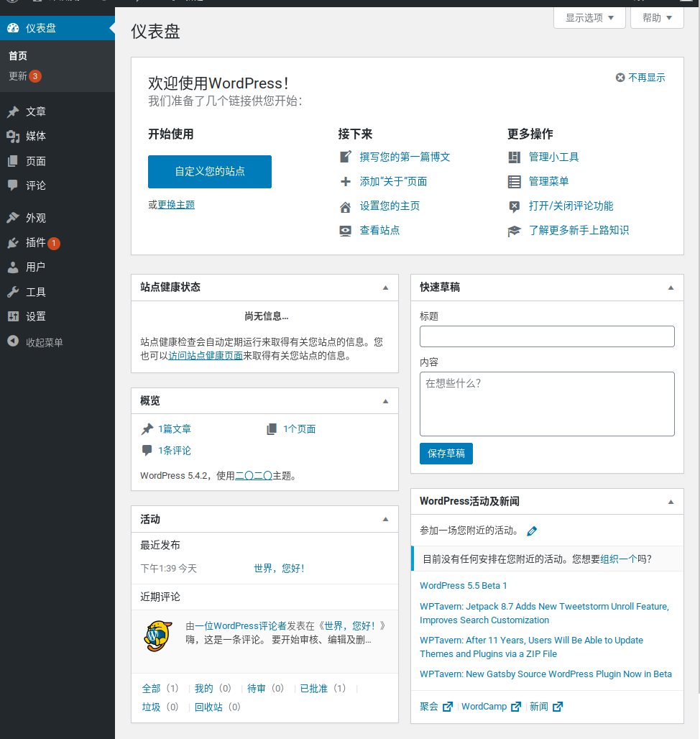Screen dimensions: 700x739
Task: Open the Gatsby Source WordPress Plugin news link
Action: point(545,674)
